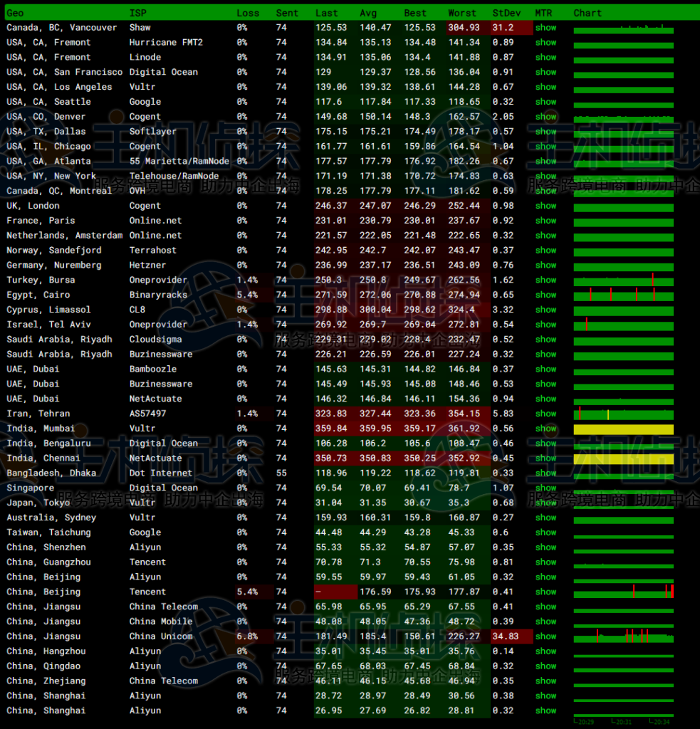
Task: Click show for Singapore Digital Ocean
Action: pos(545,488)
